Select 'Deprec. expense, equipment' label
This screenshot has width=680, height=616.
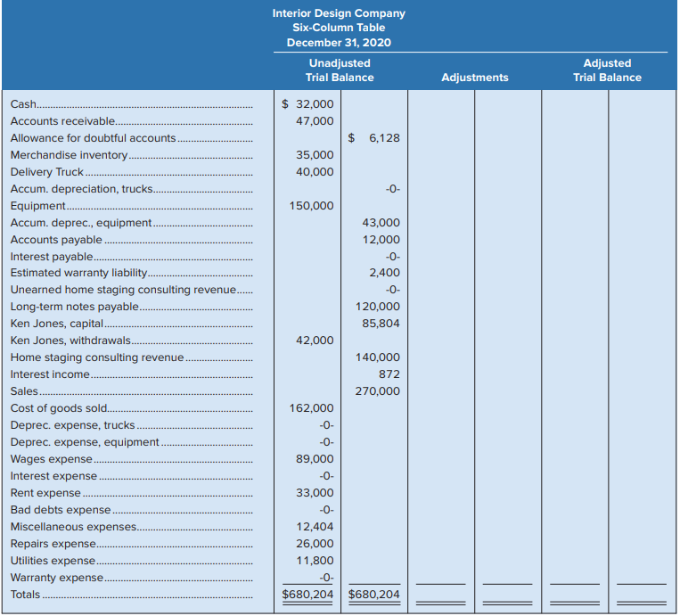[x=85, y=441]
